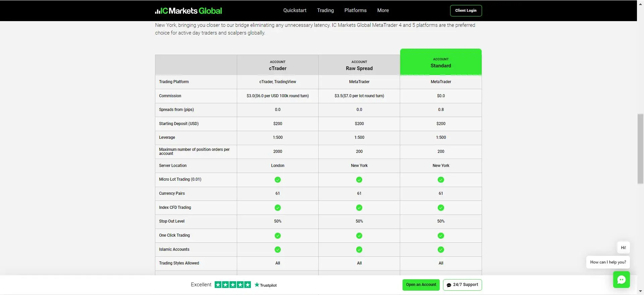Click '$3.0($6.0 per USD 100k round turn)' cell

278,96
